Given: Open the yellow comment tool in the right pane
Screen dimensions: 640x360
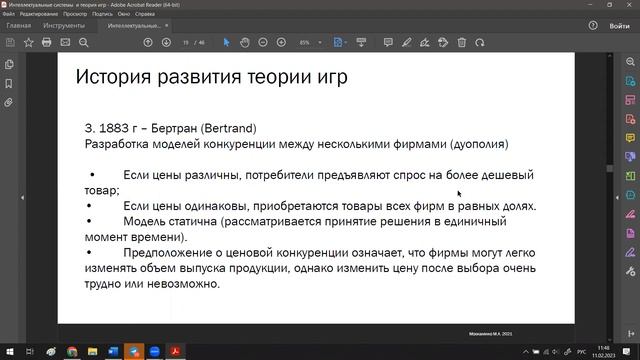Looking at the screenshot, I should click(x=631, y=138).
